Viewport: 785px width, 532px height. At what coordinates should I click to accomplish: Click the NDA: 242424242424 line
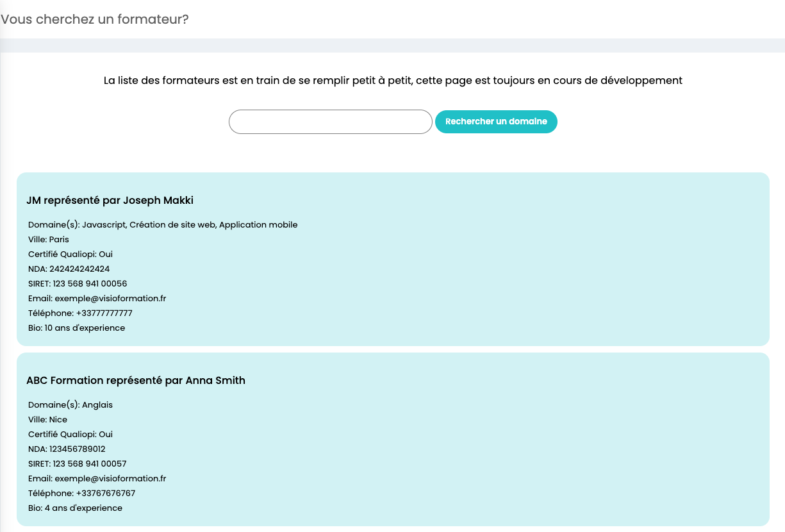tap(69, 269)
